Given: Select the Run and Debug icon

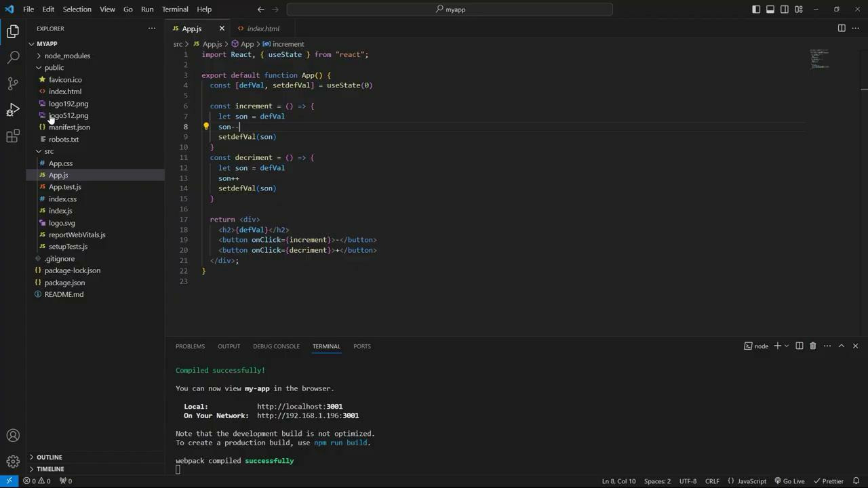Looking at the screenshot, I should [13, 109].
